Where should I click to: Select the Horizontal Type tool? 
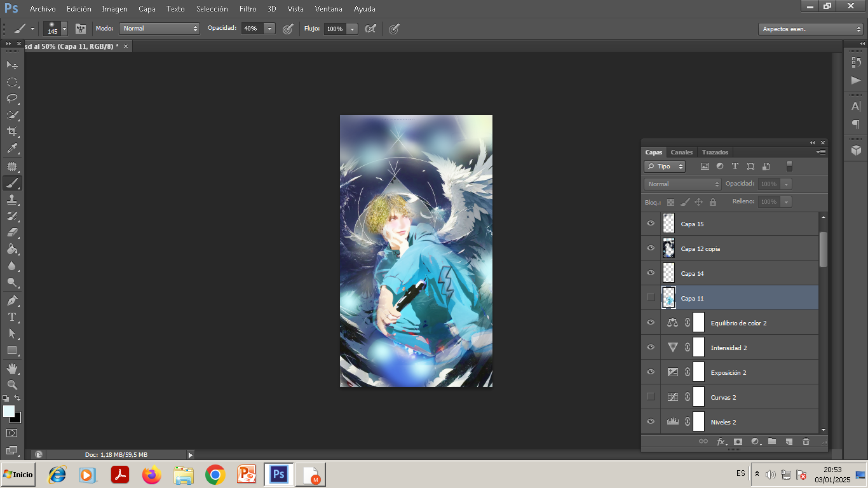click(x=12, y=317)
